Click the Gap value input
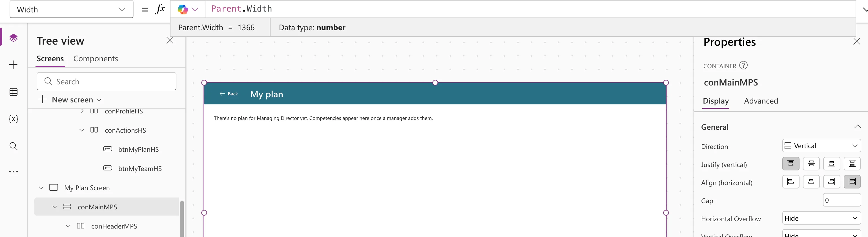This screenshot has width=868, height=237. [842, 200]
